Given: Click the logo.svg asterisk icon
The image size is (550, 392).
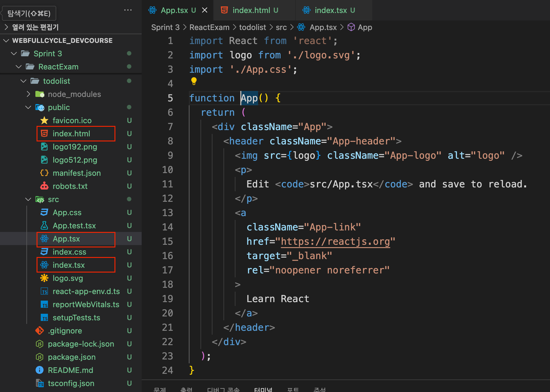Looking at the screenshot, I should click(44, 278).
